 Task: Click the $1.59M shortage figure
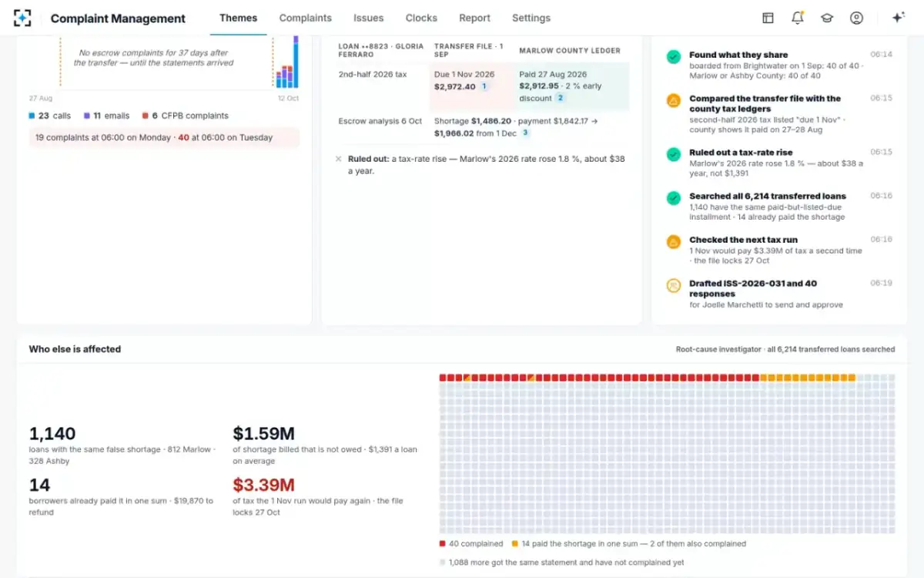pos(264,433)
